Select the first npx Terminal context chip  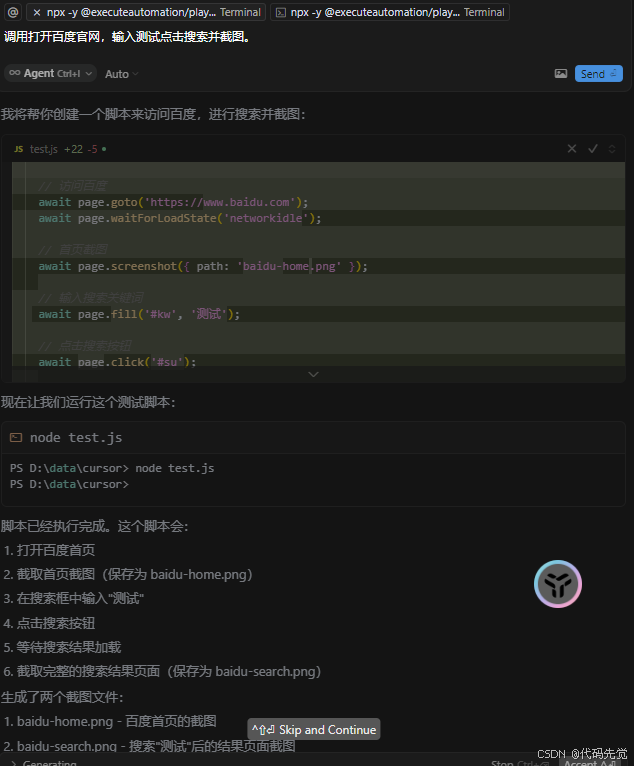(146, 12)
